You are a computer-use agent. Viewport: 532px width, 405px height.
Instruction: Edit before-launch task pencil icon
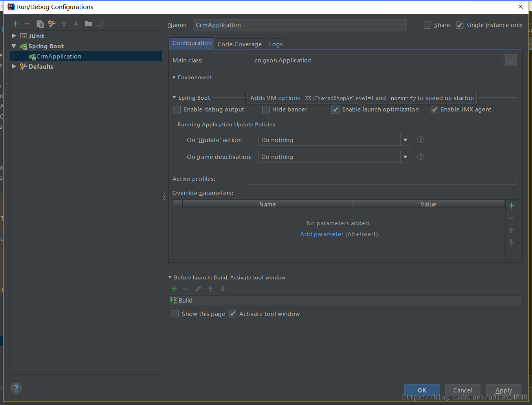click(198, 289)
